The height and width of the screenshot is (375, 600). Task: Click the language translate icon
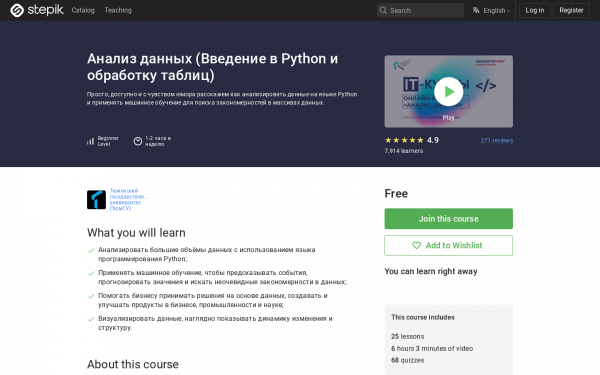click(x=476, y=10)
